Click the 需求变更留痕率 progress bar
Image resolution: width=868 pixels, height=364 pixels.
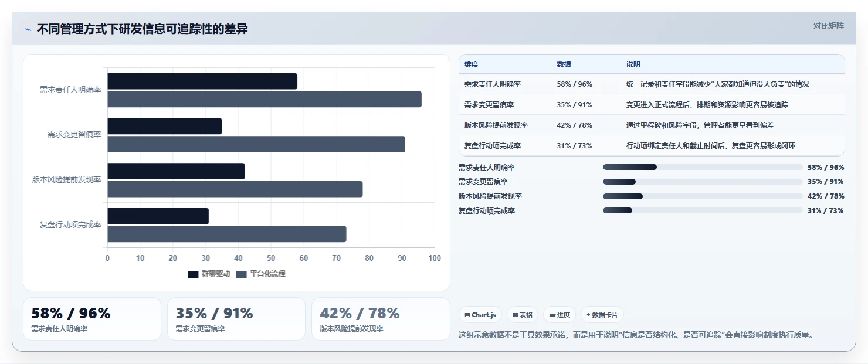(703, 182)
